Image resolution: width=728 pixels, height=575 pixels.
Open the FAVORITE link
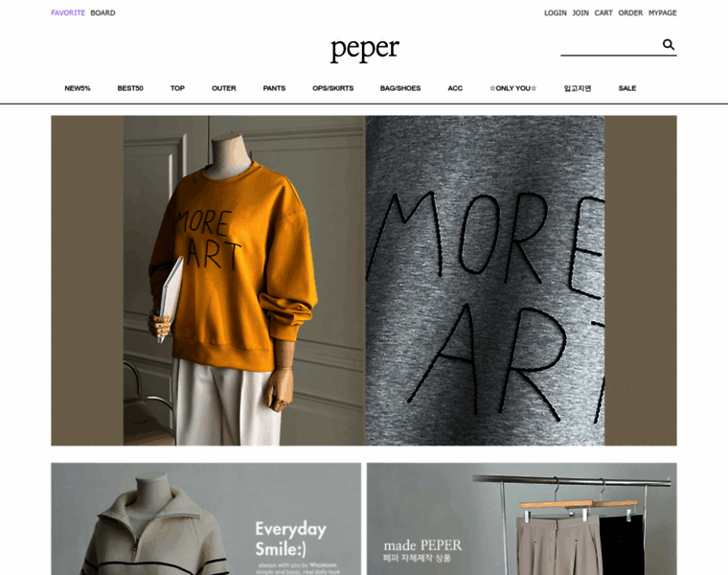[68, 13]
